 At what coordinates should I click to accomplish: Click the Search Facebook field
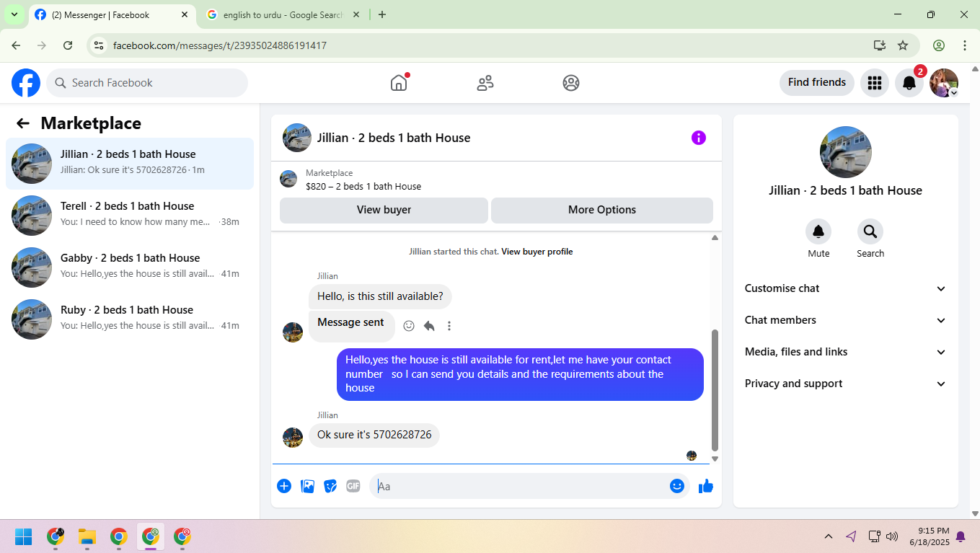147,83
